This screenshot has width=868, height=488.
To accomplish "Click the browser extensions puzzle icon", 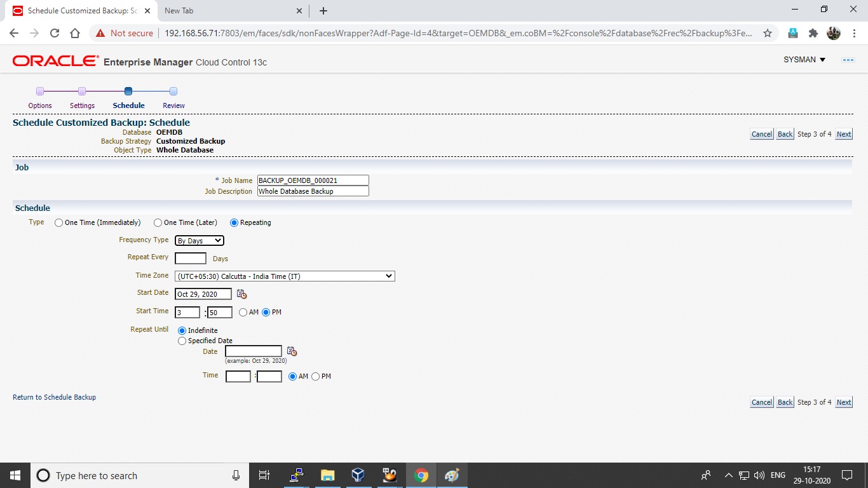I will (x=813, y=34).
